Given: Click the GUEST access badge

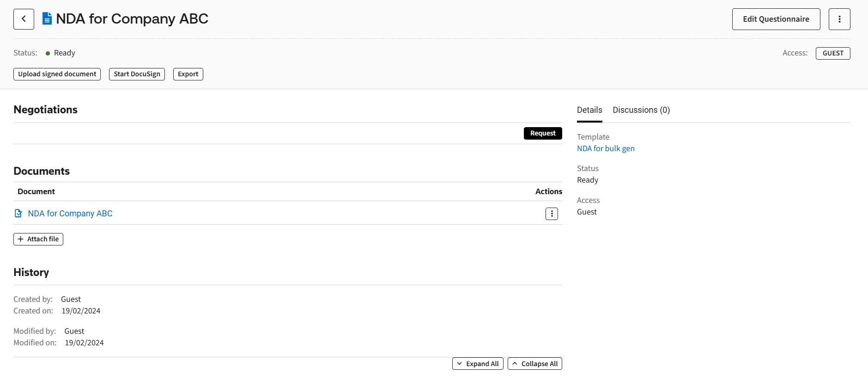Looking at the screenshot, I should click(x=833, y=53).
